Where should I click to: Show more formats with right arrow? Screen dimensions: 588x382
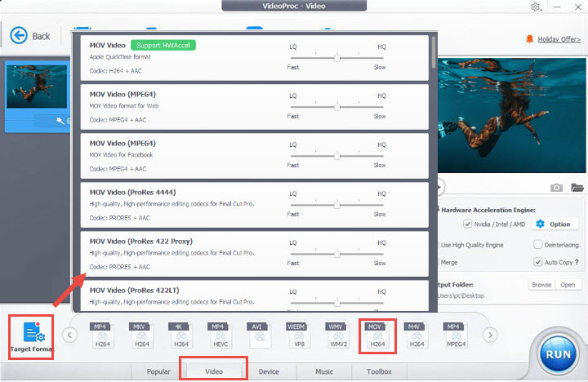click(490, 335)
